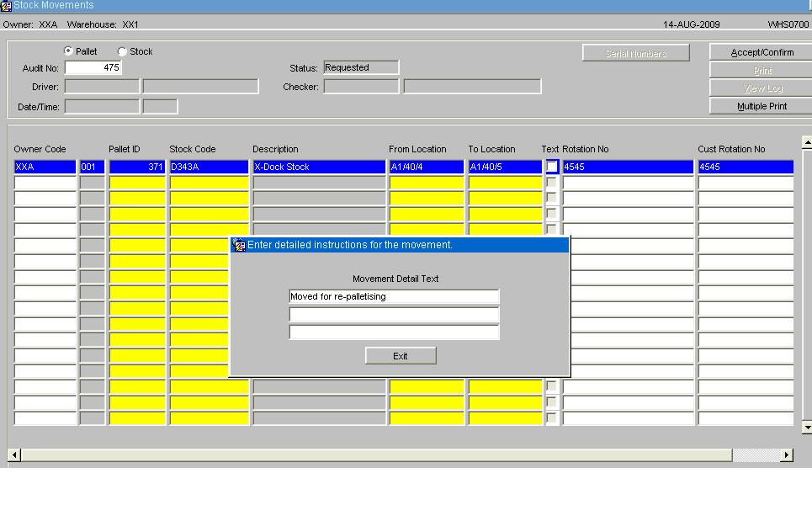This screenshot has width=812, height=505.
Task: Click the To Location cell A1/40/5
Action: pos(506,167)
